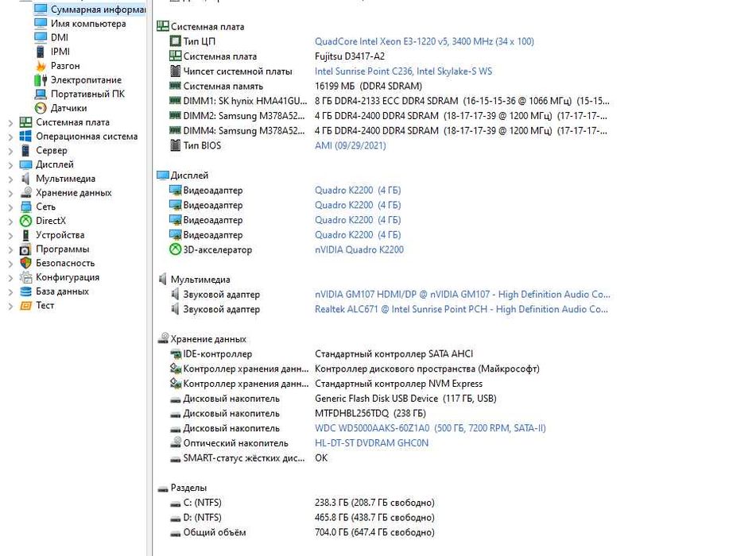Expand the Операционная система tree node
756x556 pixels.
10,137
